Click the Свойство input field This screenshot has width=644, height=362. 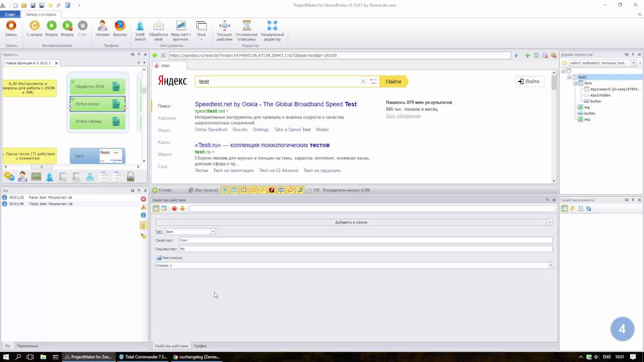pos(366,240)
